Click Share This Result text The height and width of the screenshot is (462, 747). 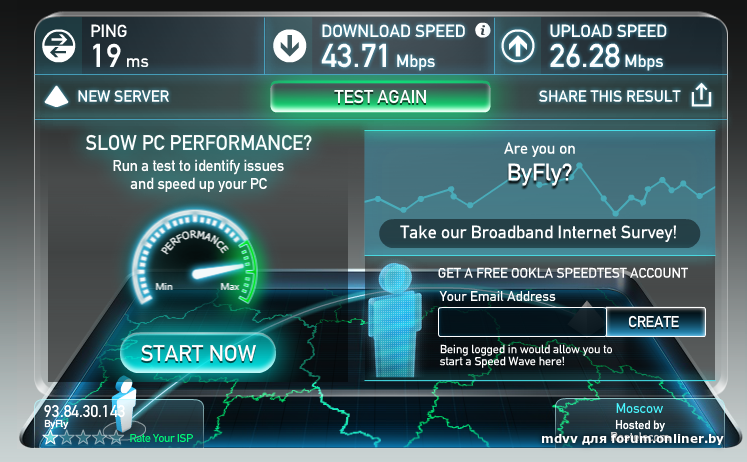(x=609, y=96)
